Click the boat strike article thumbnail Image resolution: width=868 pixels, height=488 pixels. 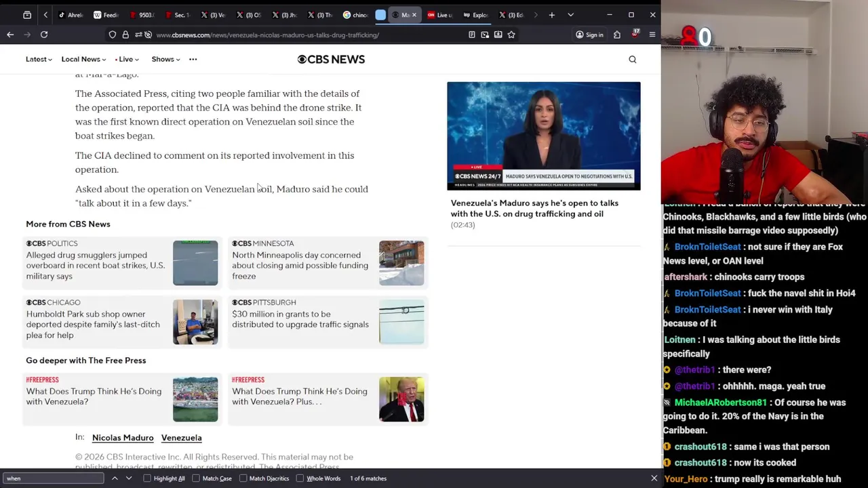[x=195, y=263]
